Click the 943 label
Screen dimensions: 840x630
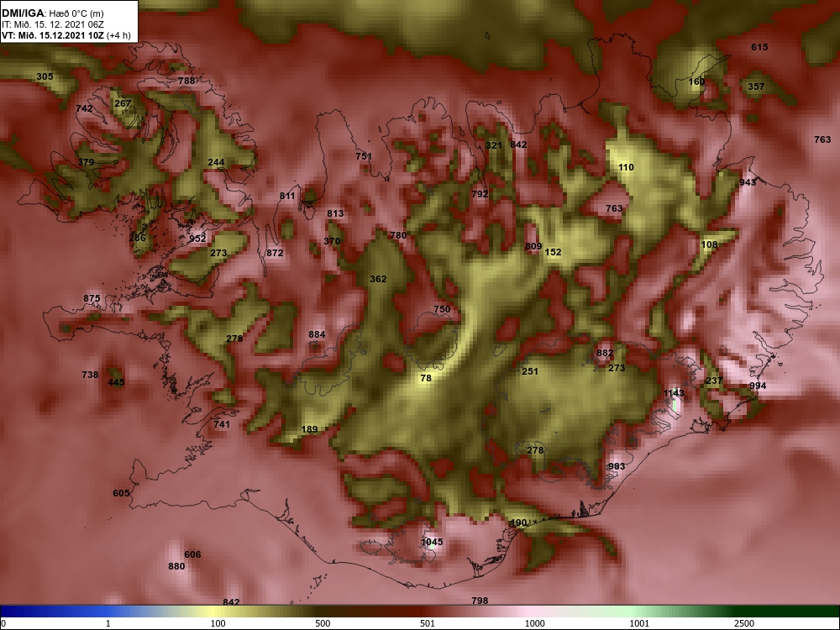[748, 182]
